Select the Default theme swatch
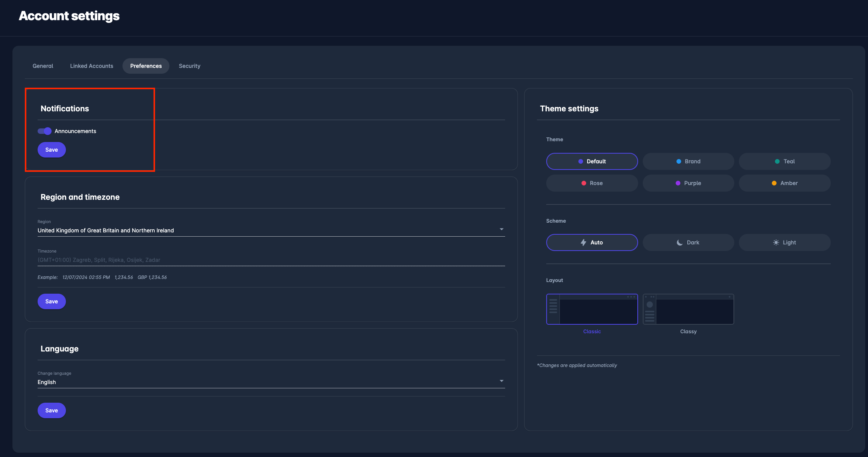Viewport: 868px width, 457px height. 592,161
